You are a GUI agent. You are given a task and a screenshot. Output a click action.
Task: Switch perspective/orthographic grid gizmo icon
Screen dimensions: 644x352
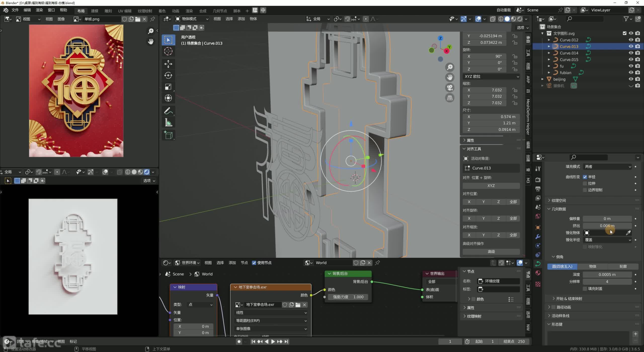(x=450, y=98)
